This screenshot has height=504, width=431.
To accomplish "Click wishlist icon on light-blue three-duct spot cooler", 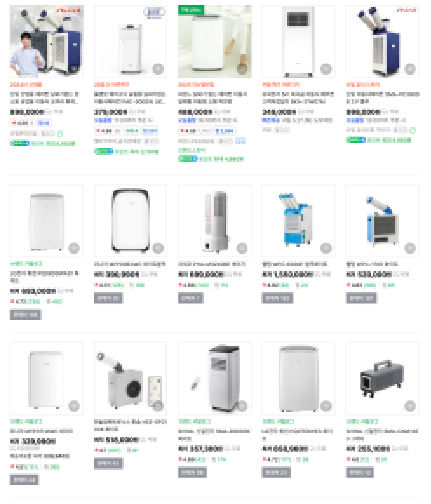I will (326, 248).
